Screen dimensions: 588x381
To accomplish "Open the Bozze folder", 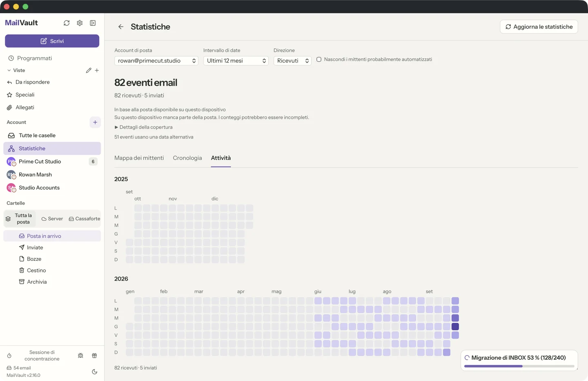I will (x=52, y=259).
